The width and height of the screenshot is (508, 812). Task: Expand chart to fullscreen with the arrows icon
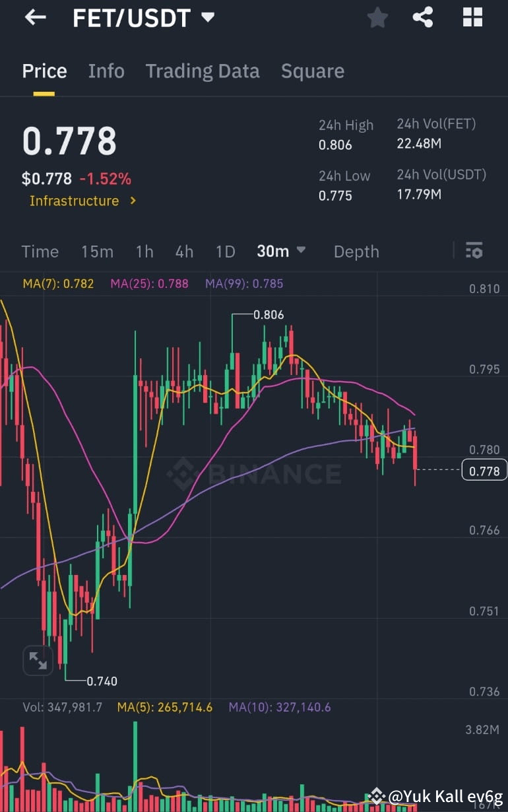(38, 660)
